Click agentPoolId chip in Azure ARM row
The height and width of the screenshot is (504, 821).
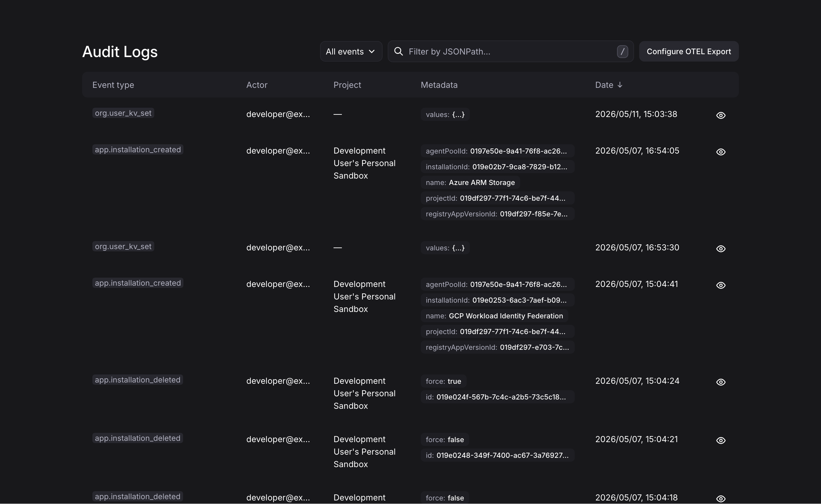(x=497, y=151)
